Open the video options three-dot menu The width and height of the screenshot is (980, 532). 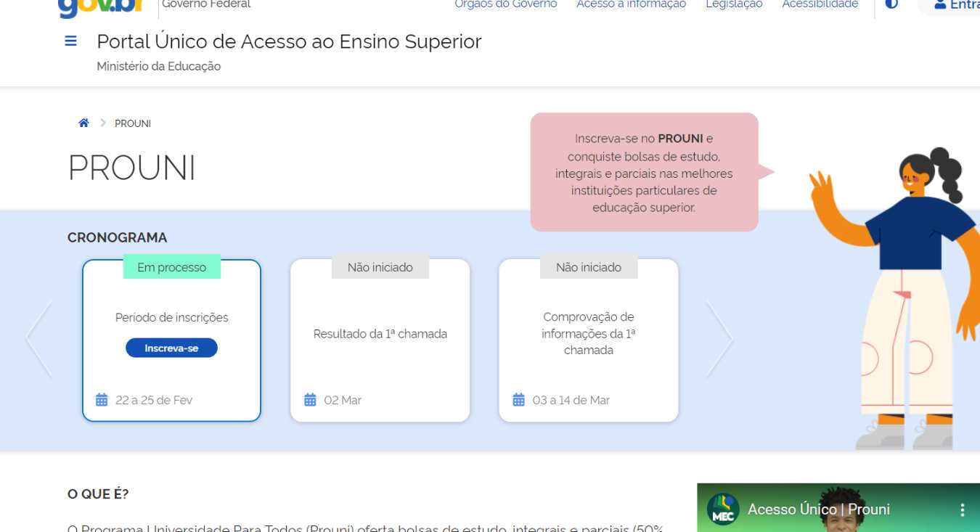(x=963, y=510)
